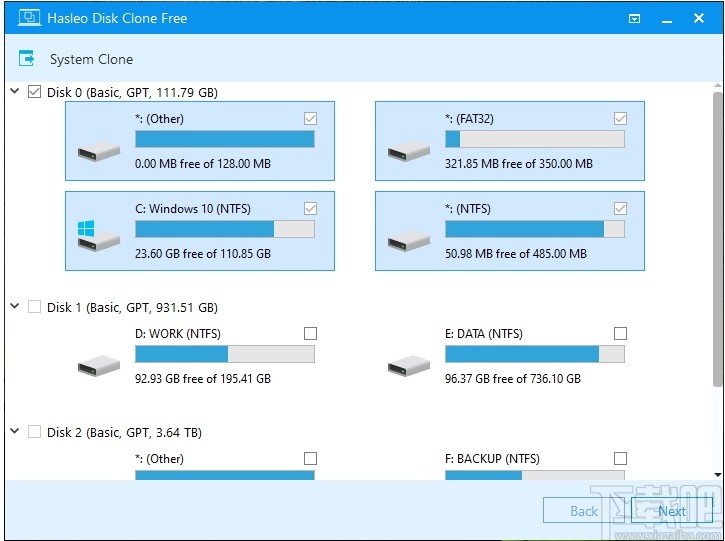Check the E: DATA partition checkbox
The height and width of the screenshot is (541, 725).
click(620, 334)
